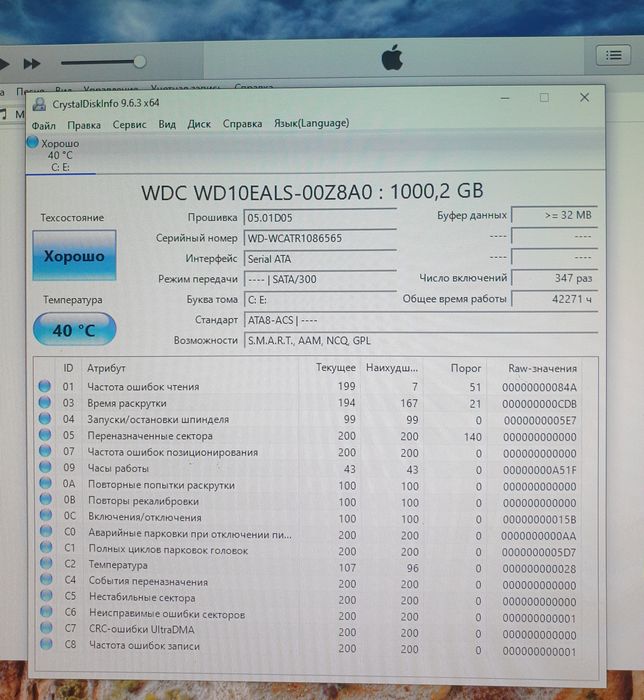The image size is (644, 700).
Task: Click status orb for Включения/отключения row
Action: 46,515
